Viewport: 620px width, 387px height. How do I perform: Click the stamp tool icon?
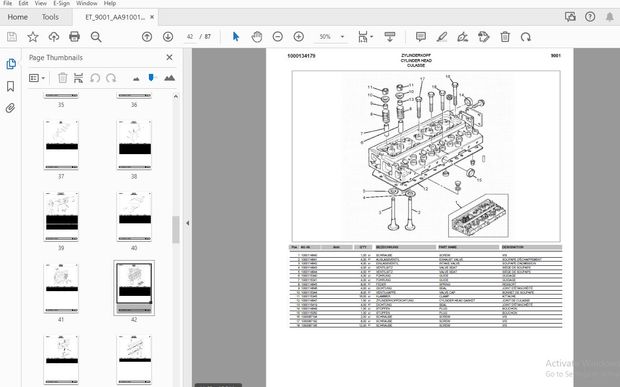[484, 37]
